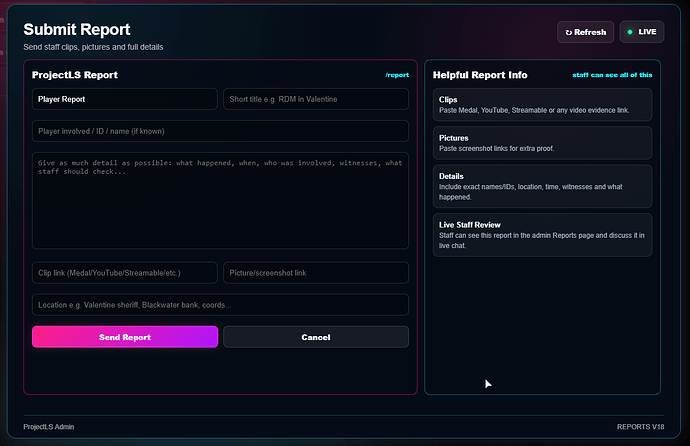This screenshot has width=690, height=446.
Task: Click the Helpful Report Info title
Action: point(480,75)
